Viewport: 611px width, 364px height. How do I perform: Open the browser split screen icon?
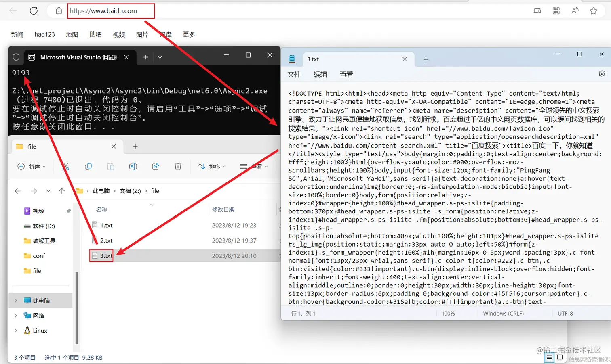pos(537,11)
